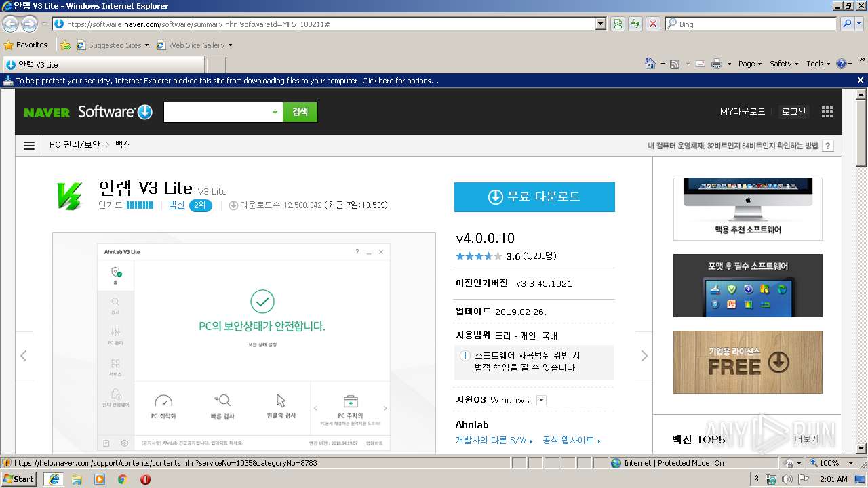Click the browser Forward arrow button

coord(29,24)
